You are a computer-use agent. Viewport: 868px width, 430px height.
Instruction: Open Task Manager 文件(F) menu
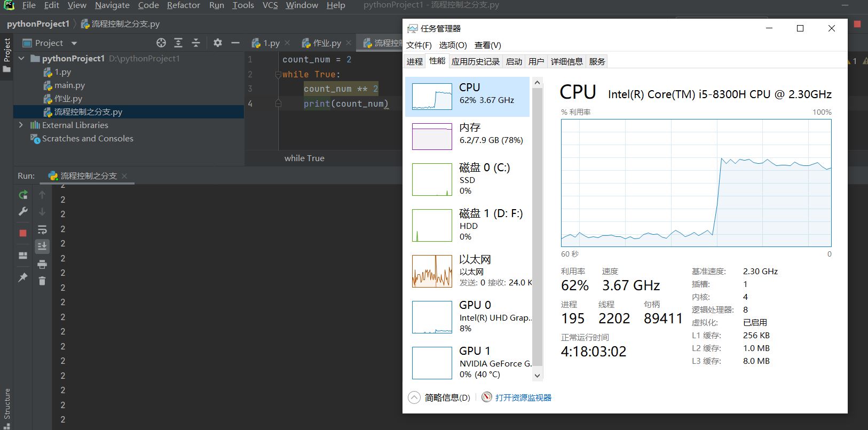[x=419, y=45]
